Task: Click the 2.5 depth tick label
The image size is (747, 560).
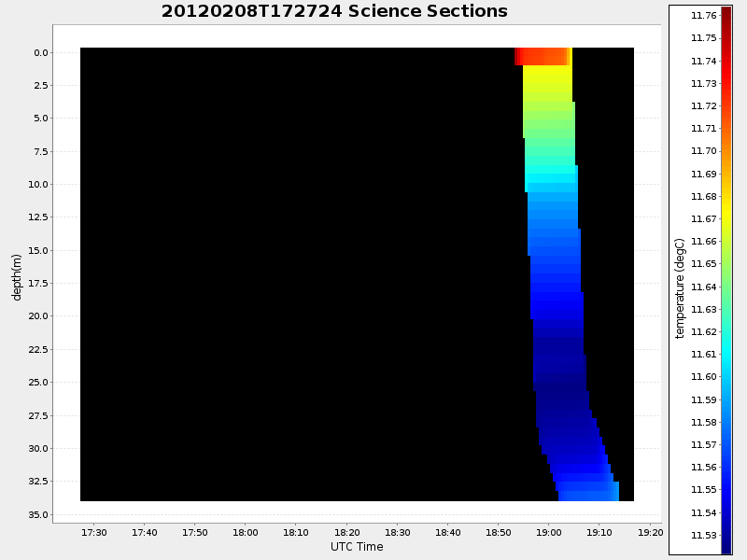Action: [41, 85]
